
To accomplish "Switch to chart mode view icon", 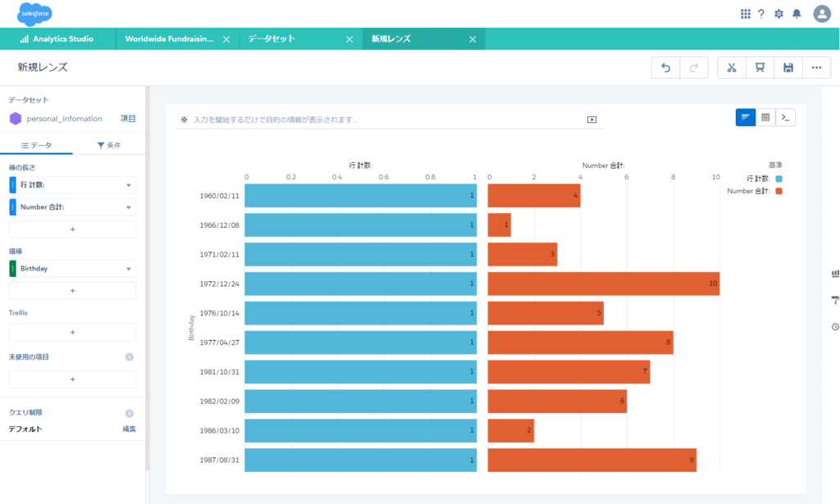I will 745,117.
